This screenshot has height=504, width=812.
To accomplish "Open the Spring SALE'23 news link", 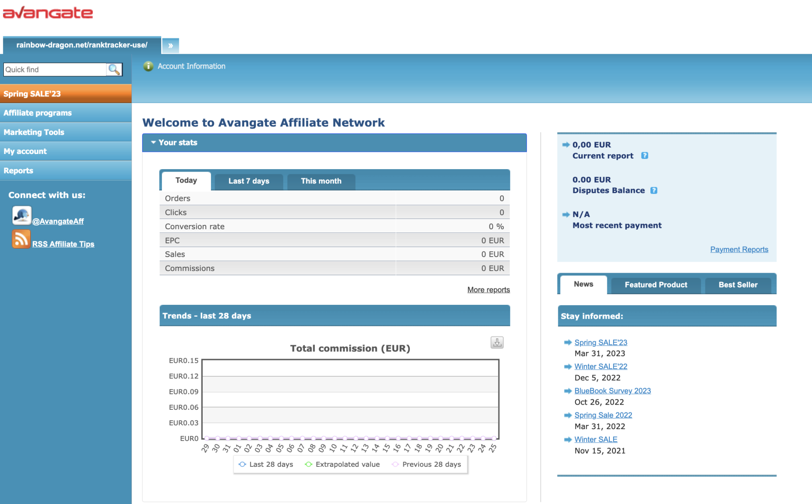I will (601, 342).
